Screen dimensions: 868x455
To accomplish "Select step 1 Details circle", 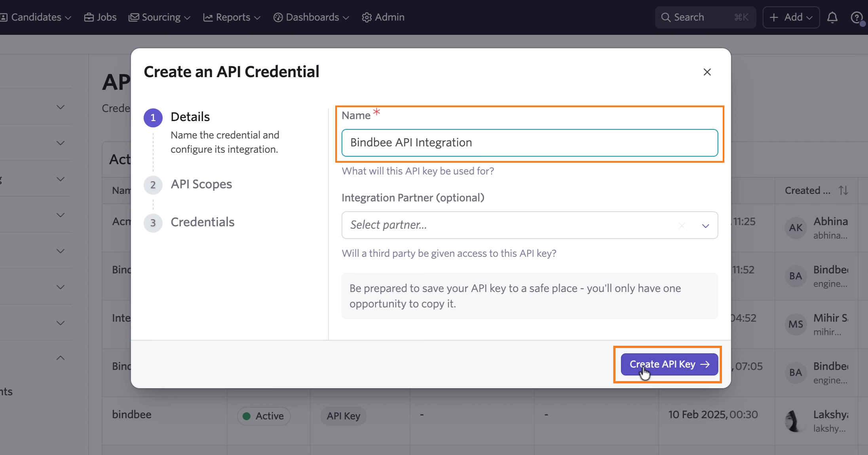I will coord(153,118).
